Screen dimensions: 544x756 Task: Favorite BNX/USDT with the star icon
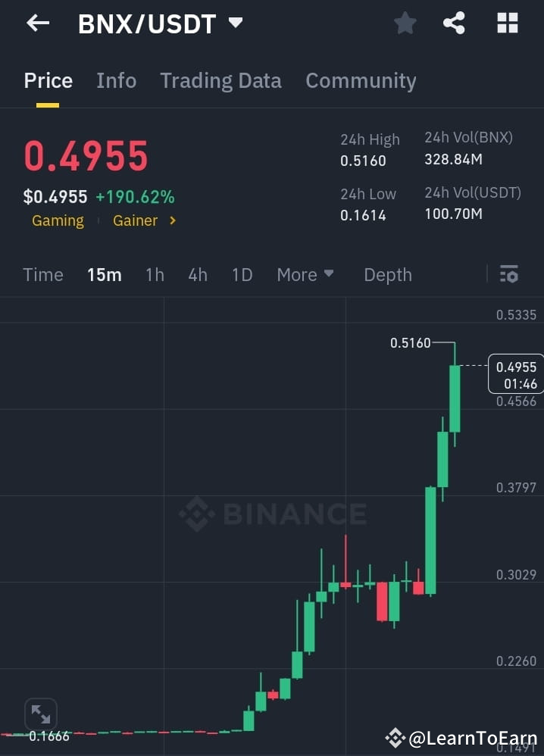click(x=404, y=23)
